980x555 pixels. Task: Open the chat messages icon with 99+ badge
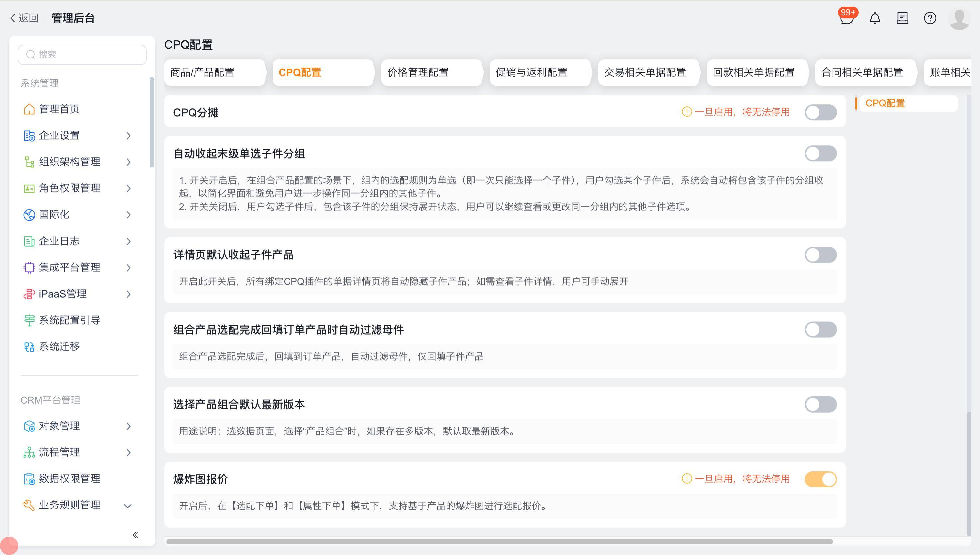(x=846, y=18)
